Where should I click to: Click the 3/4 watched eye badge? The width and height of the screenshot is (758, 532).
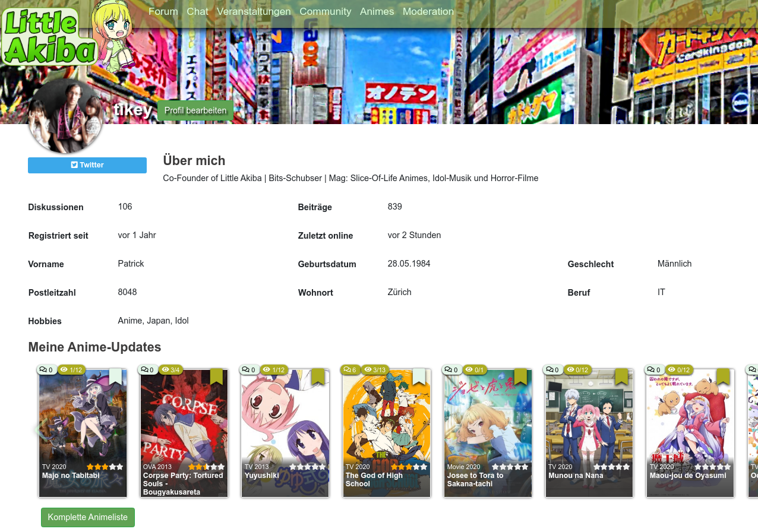170,370
